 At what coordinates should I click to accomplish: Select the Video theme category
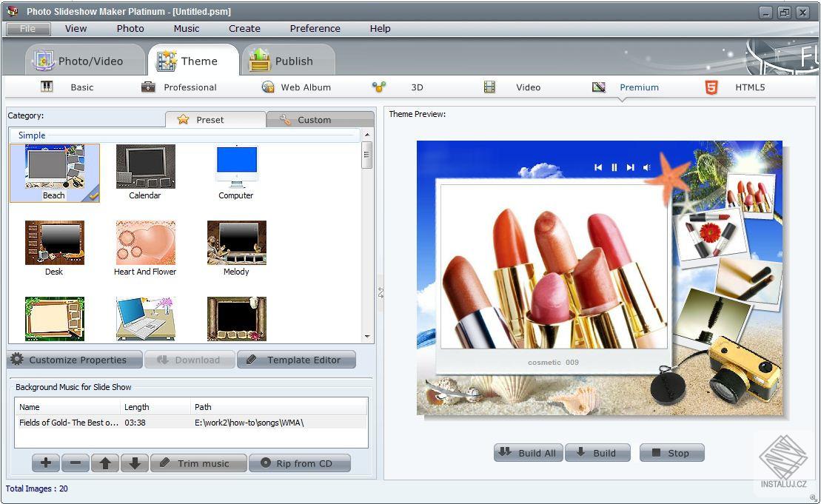click(528, 87)
